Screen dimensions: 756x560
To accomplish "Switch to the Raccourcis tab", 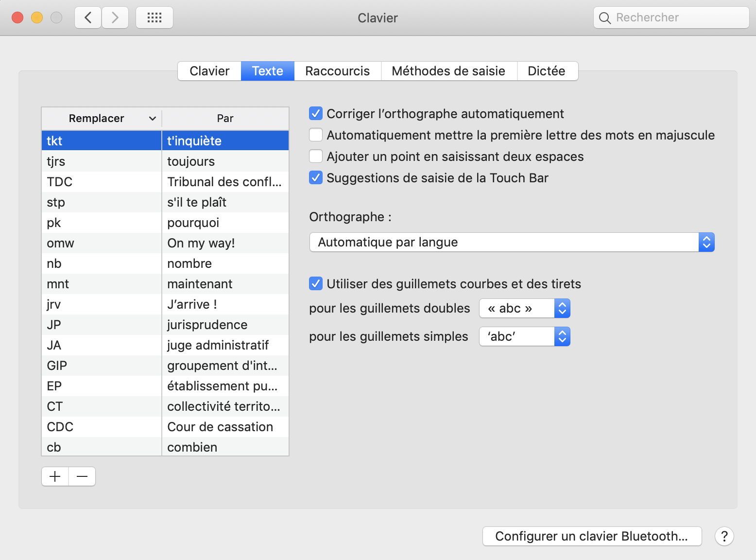I will [337, 71].
